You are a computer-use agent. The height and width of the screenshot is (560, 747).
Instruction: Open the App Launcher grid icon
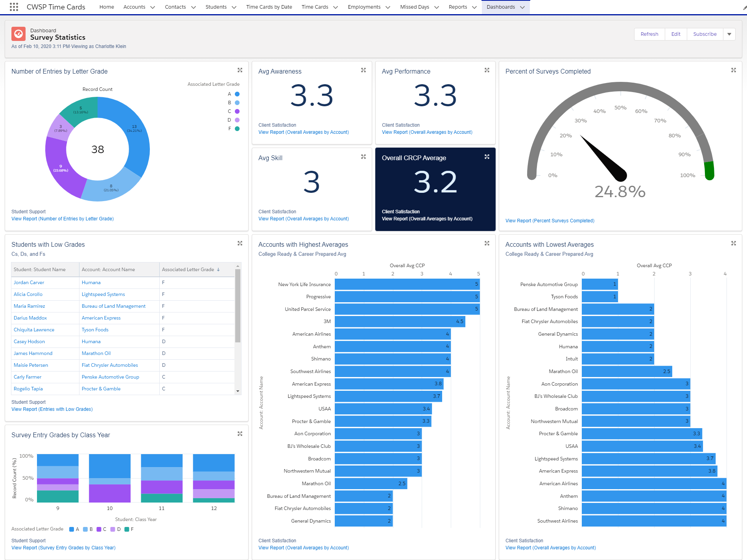coord(14,7)
